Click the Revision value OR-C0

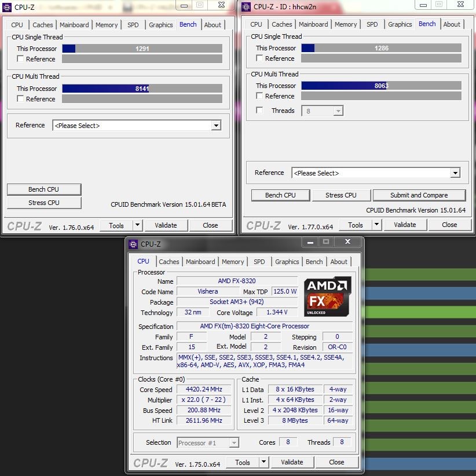click(337, 347)
